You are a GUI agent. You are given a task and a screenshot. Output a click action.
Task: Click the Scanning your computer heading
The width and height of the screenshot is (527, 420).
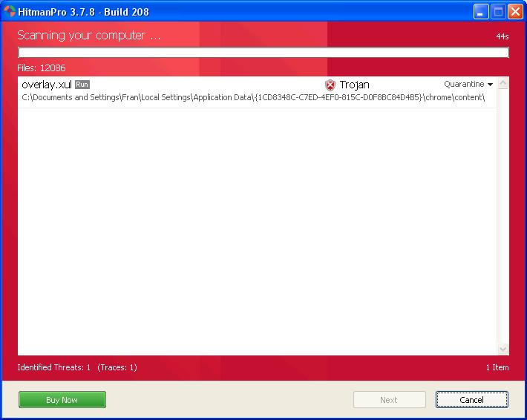coord(89,36)
